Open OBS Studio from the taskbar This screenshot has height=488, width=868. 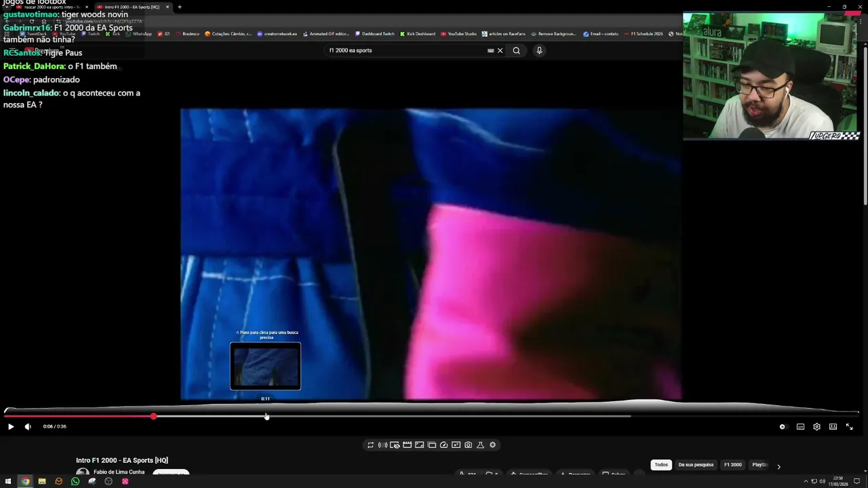108,481
